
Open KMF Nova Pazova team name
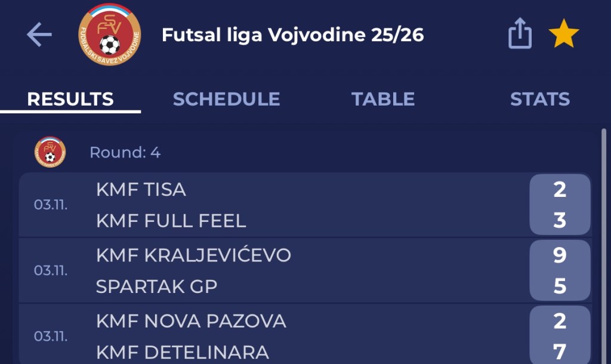pos(191,321)
